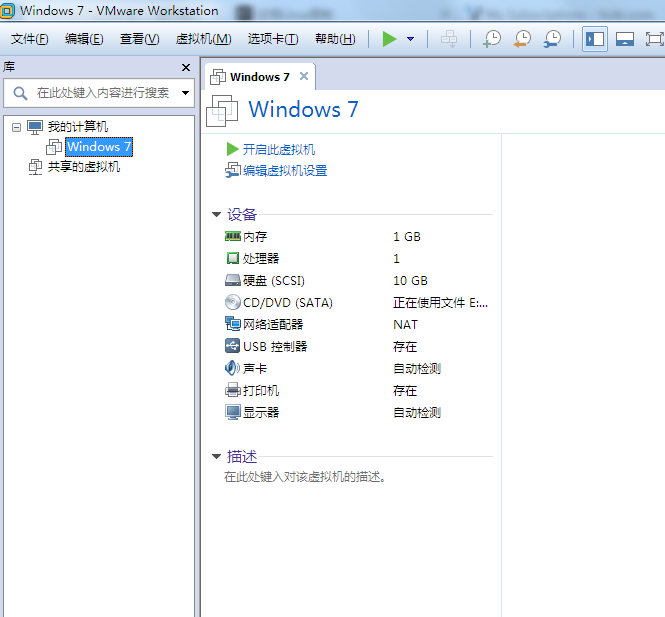Collapse the 我的计算机 tree node
The image size is (665, 617).
coord(16,127)
